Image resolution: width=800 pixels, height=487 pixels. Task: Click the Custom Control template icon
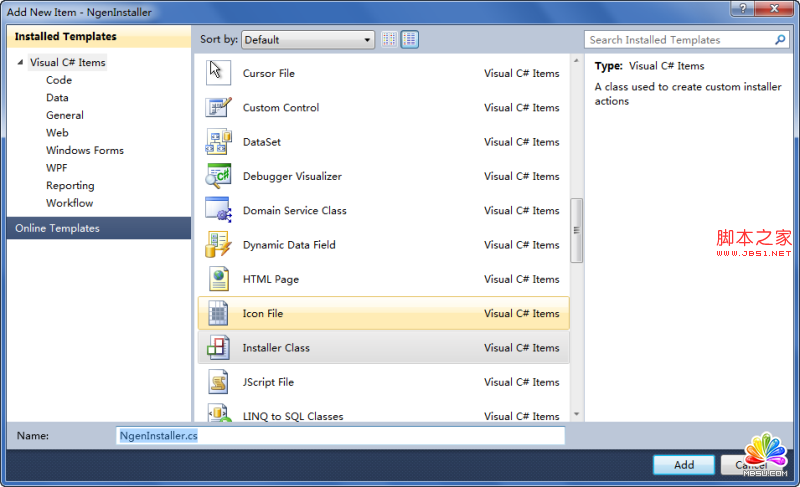pyautogui.click(x=218, y=108)
